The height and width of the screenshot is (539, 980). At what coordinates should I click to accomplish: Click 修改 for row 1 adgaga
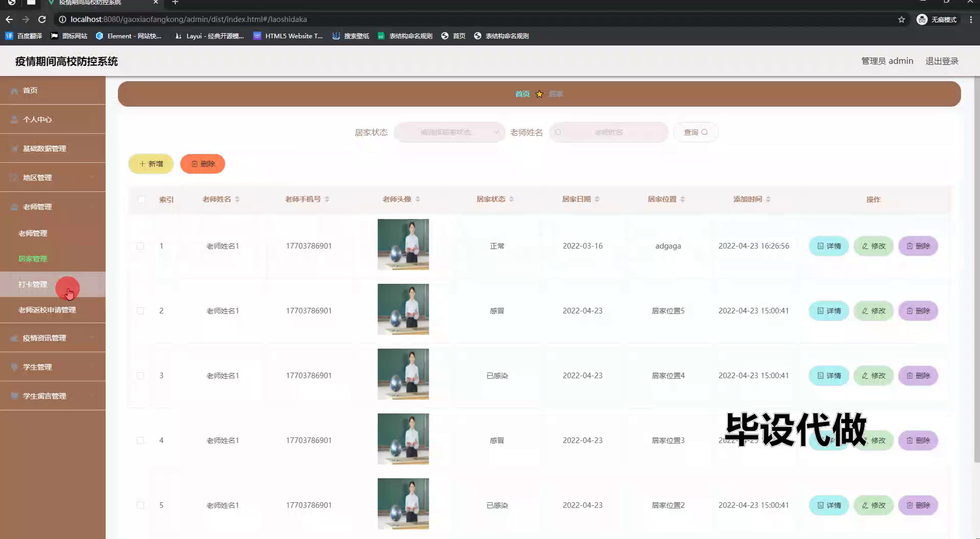[873, 246]
